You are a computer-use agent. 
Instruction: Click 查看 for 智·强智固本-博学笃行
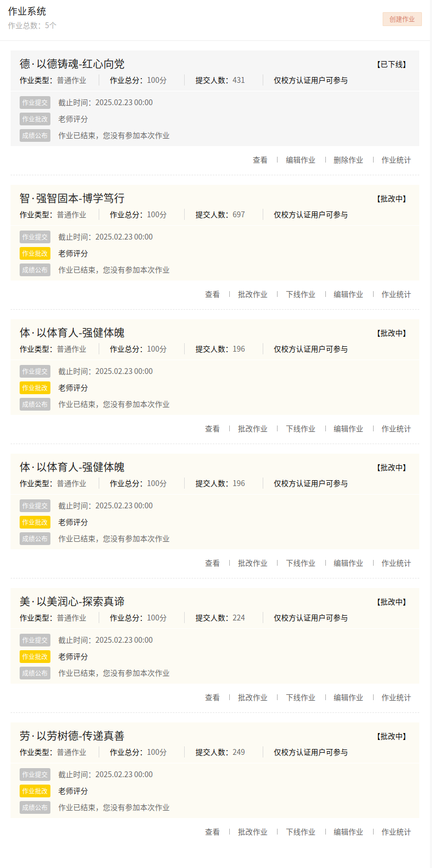click(212, 294)
